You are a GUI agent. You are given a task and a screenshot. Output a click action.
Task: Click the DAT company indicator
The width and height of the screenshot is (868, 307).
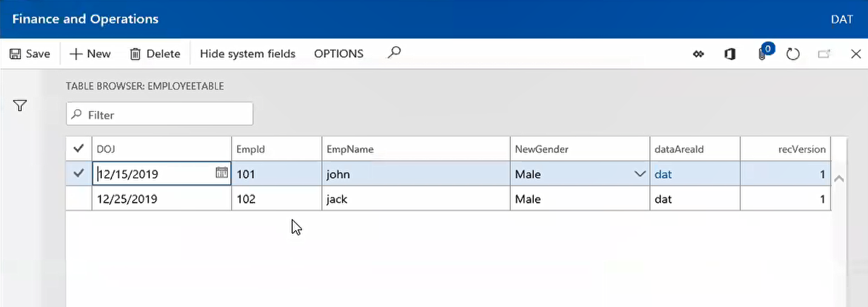842,19
